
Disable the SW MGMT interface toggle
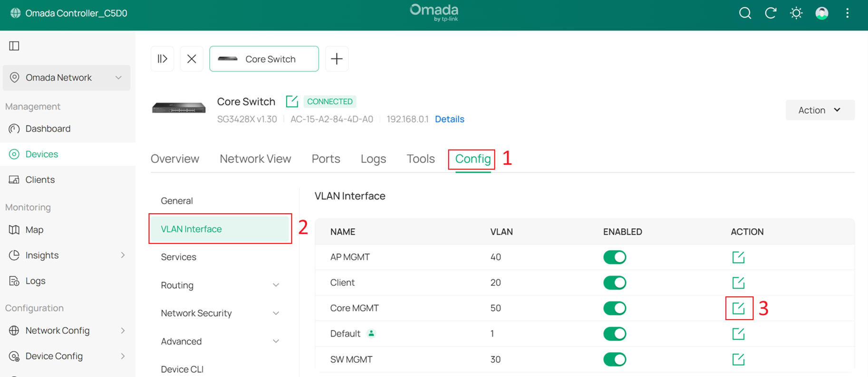[615, 359]
